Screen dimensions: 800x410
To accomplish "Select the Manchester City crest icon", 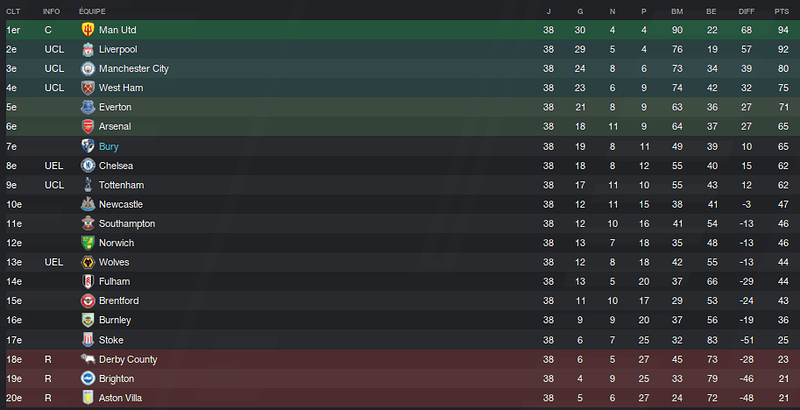I will 88,68.
